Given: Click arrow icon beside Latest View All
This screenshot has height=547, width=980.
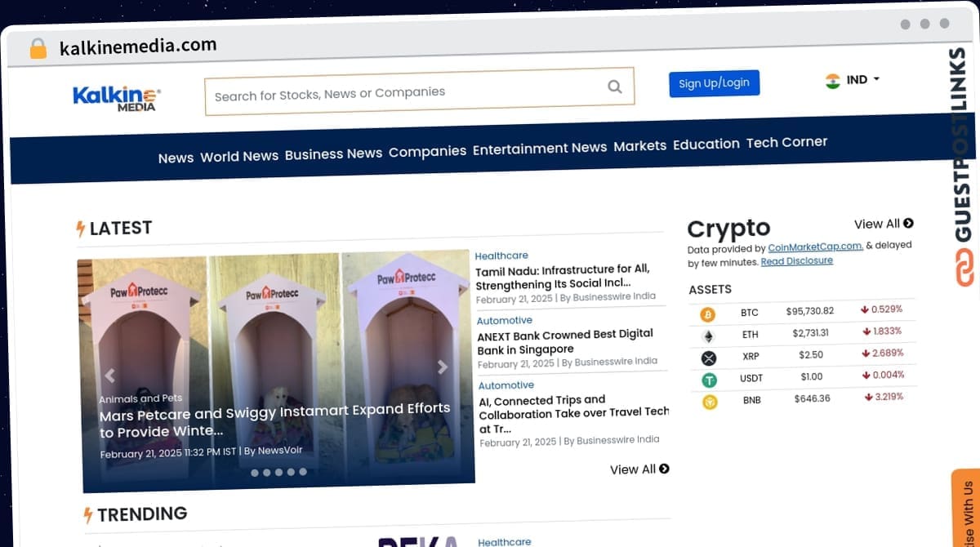Looking at the screenshot, I should point(664,469).
